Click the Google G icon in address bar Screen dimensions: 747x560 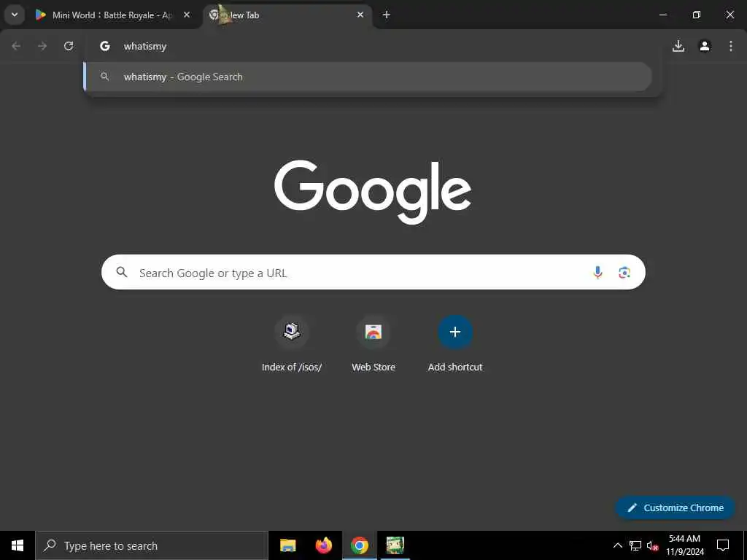(x=105, y=46)
